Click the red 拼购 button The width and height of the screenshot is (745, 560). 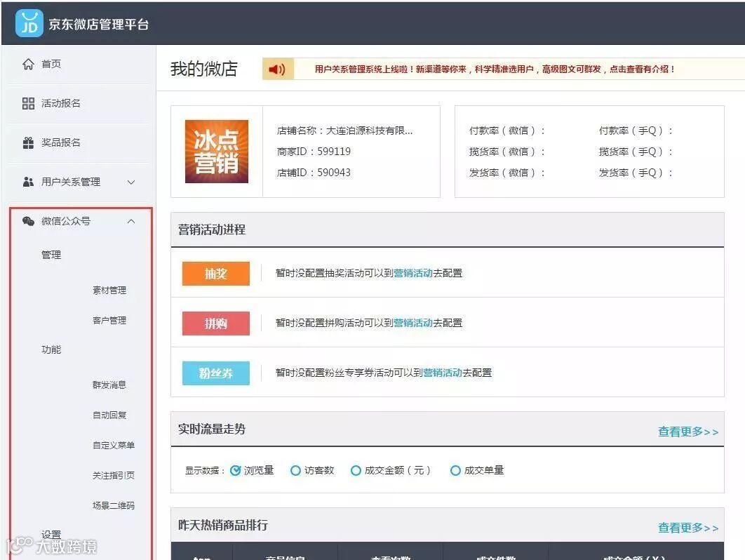click(215, 324)
